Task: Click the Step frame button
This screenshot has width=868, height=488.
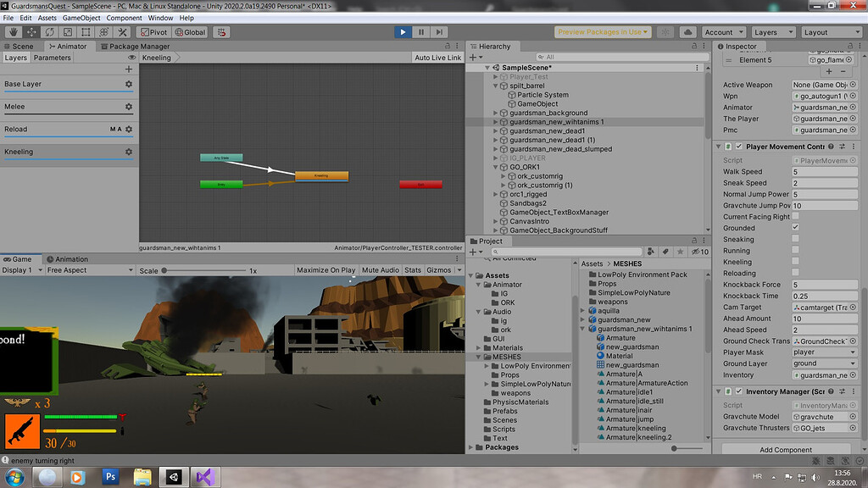Action: (x=439, y=31)
